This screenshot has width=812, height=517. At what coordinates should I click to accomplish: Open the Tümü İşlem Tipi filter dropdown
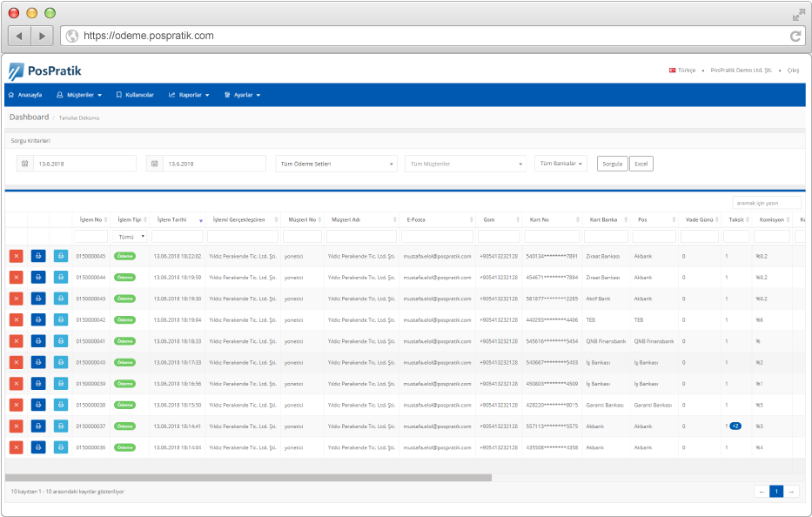point(130,237)
